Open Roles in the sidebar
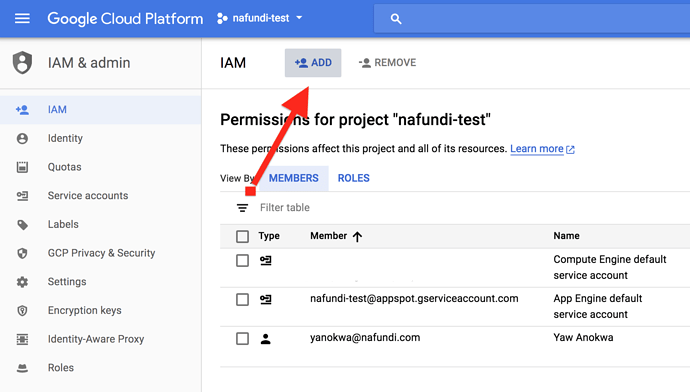 point(100,368)
